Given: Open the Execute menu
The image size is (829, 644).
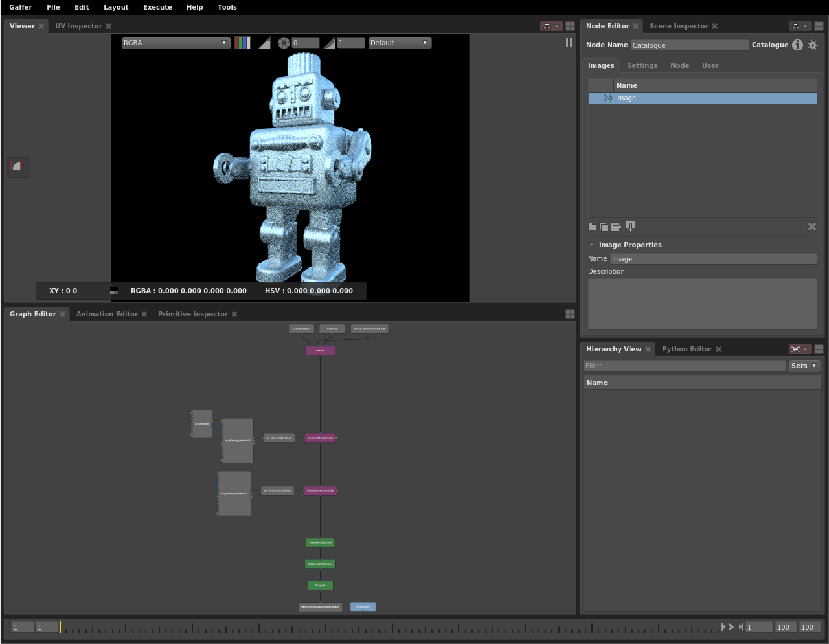Looking at the screenshot, I should [x=157, y=7].
